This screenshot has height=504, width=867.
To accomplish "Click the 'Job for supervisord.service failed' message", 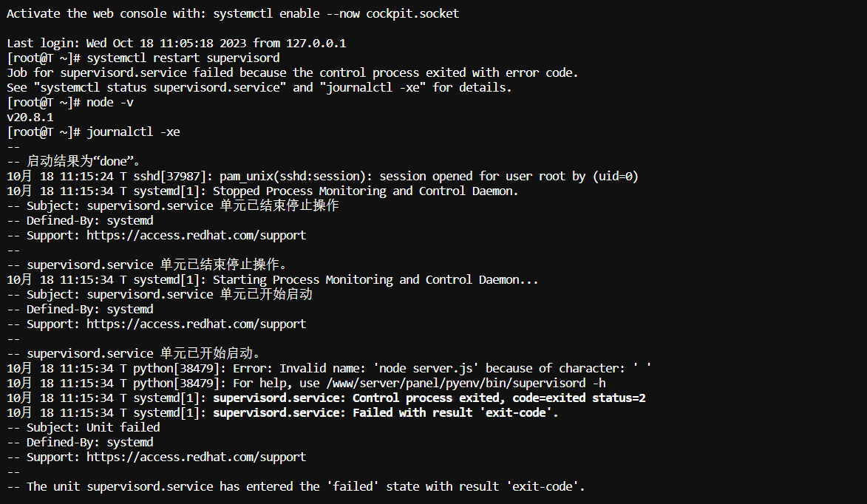I will (x=293, y=73).
